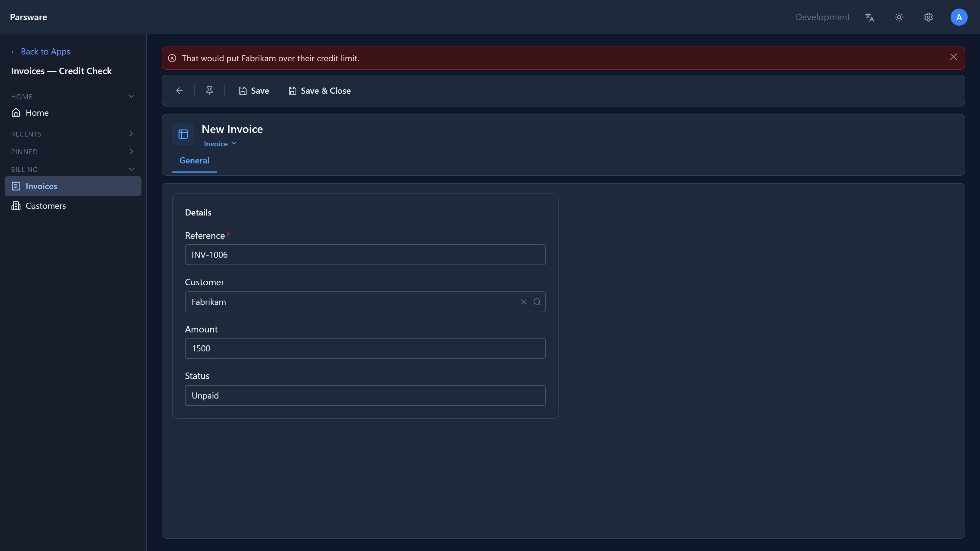Search customers with the magnifier icon
The image size is (980, 551).
537,302
